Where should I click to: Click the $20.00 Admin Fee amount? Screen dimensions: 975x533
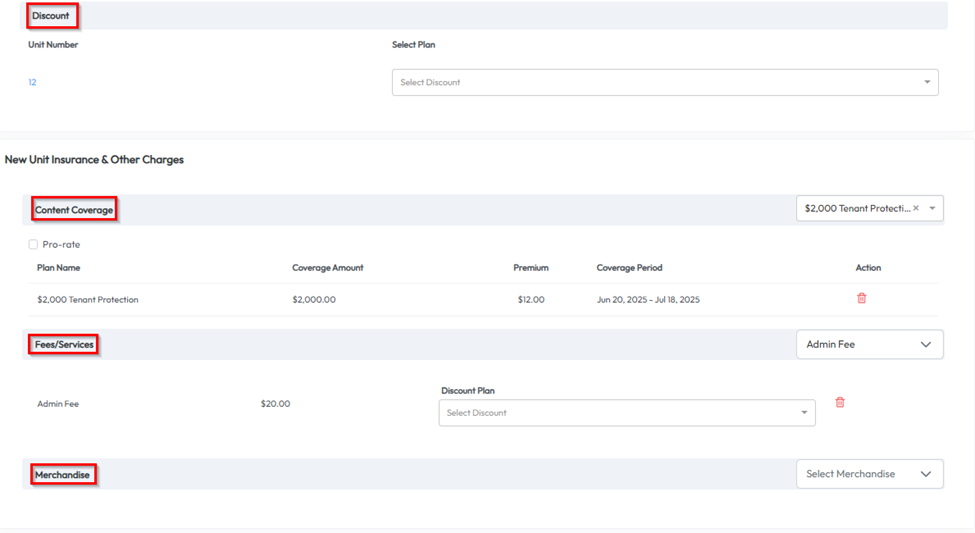(275, 404)
